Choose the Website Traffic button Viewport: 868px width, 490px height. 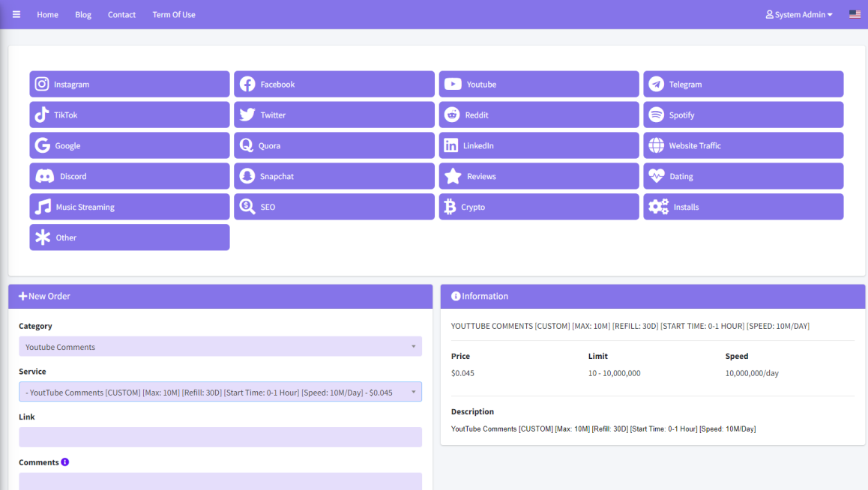pyautogui.click(x=743, y=145)
